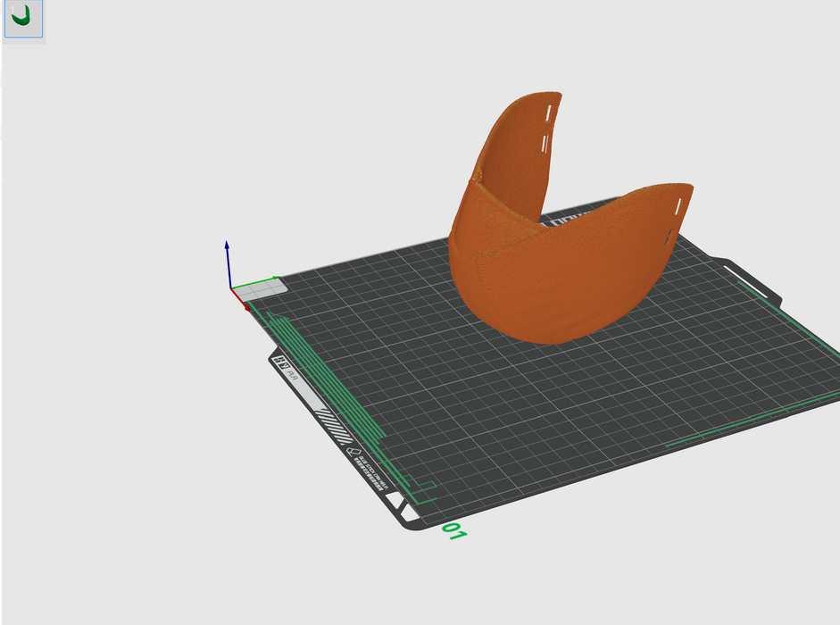The width and height of the screenshot is (840, 625).
Task: Click the glue stick icon on plate edge
Action: pos(353,452)
